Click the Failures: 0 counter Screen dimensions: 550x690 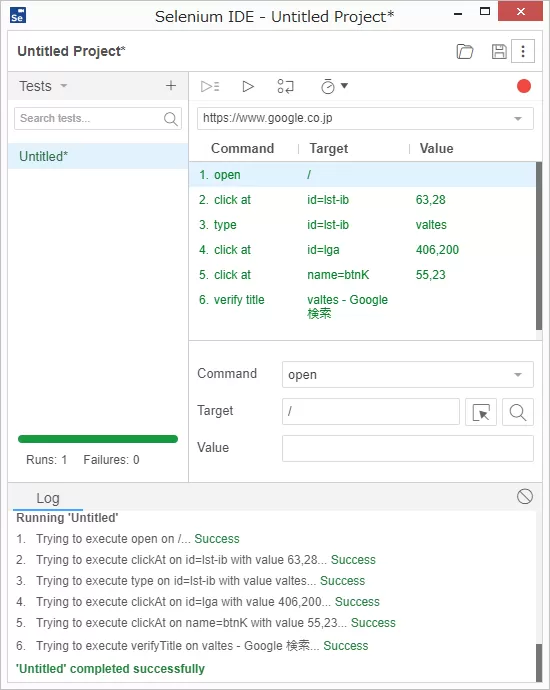pyautogui.click(x=111, y=460)
